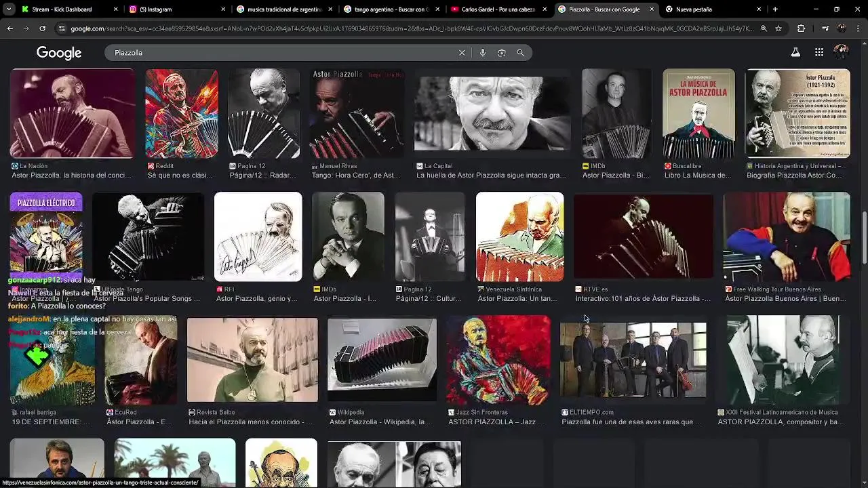This screenshot has height=488, width=868.
Task: Open Revista Belbo 'Hacia el Piazzolla menos conocido'
Action: (250, 422)
